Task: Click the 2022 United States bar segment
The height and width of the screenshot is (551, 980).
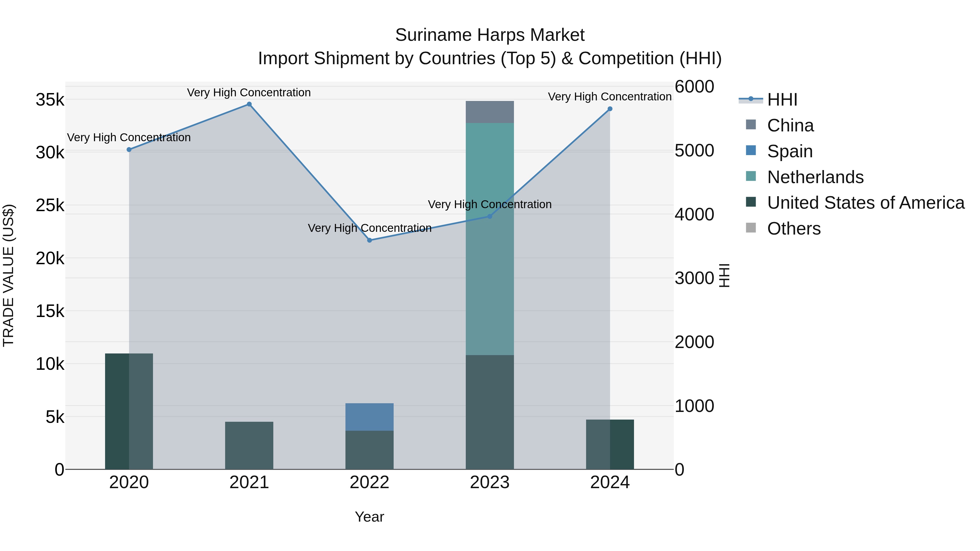Action: [x=369, y=450]
